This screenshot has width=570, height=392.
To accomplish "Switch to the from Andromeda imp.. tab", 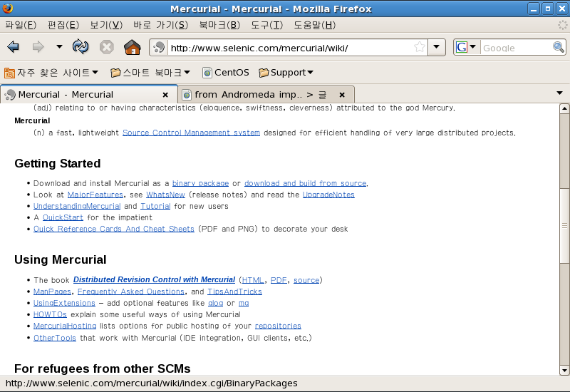I will tap(266, 95).
